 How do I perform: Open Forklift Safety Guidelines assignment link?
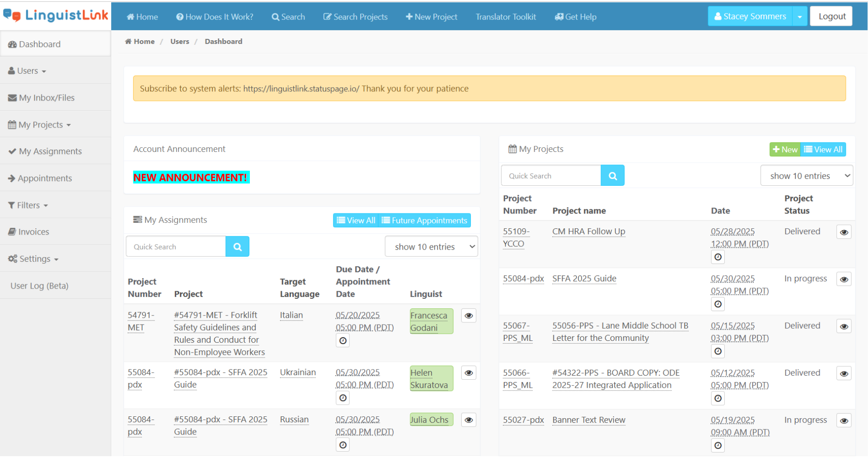(220, 333)
